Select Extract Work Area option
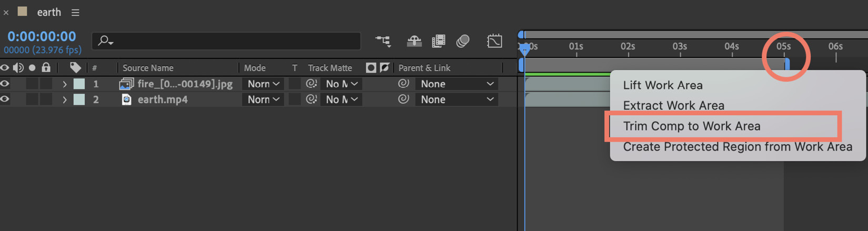The height and width of the screenshot is (231, 868). [673, 105]
